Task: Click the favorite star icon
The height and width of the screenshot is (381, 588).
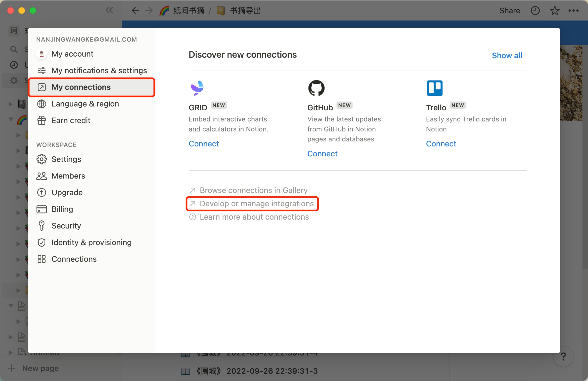Action: click(x=554, y=11)
